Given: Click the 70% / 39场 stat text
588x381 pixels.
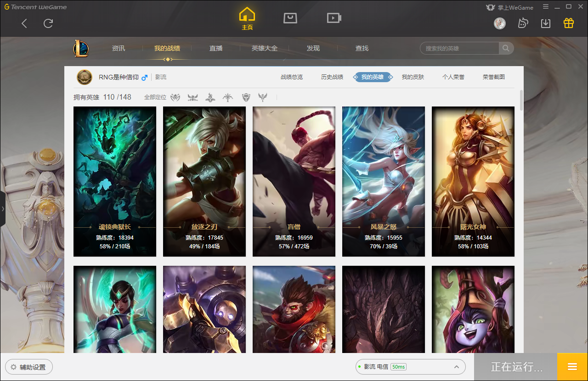Looking at the screenshot, I should 384,247.
